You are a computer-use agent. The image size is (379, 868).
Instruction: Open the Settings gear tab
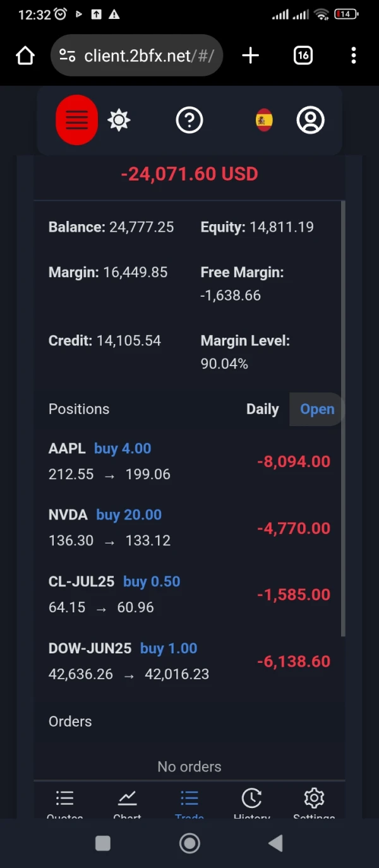[314, 803]
